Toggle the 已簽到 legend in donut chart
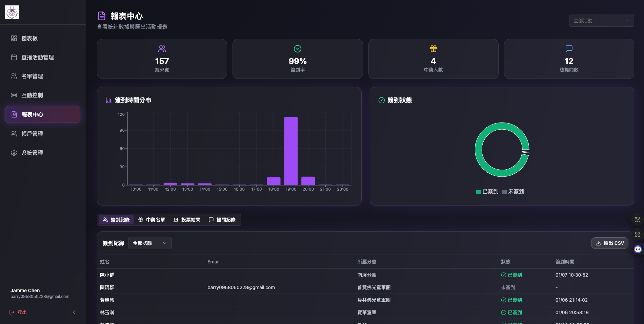The height and width of the screenshot is (324, 644). point(487,192)
